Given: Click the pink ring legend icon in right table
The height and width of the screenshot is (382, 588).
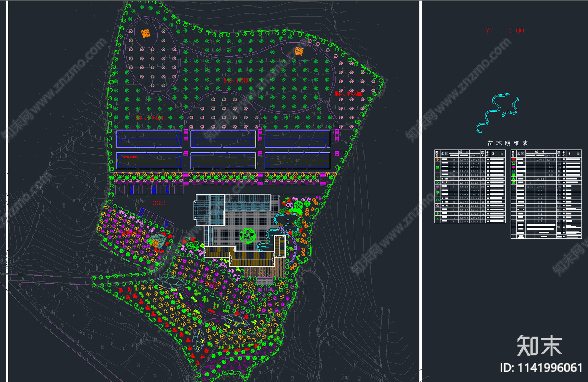Looking at the screenshot, I should click(513, 167).
